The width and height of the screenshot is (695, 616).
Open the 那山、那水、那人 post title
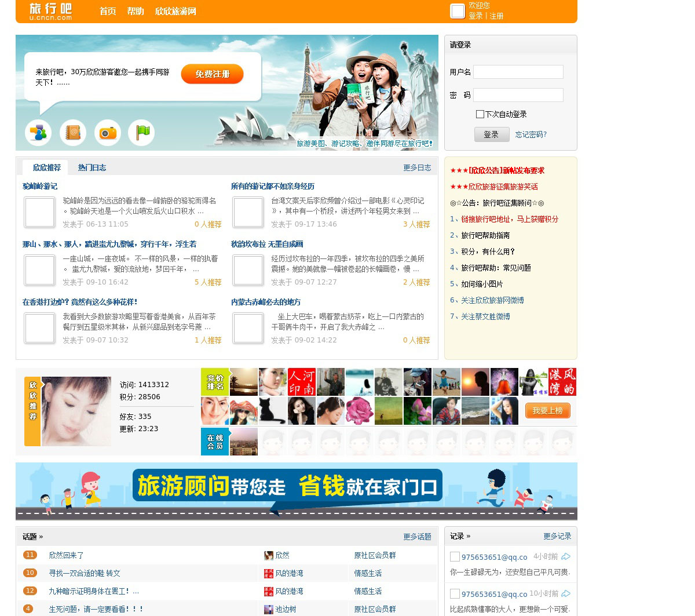tap(109, 244)
